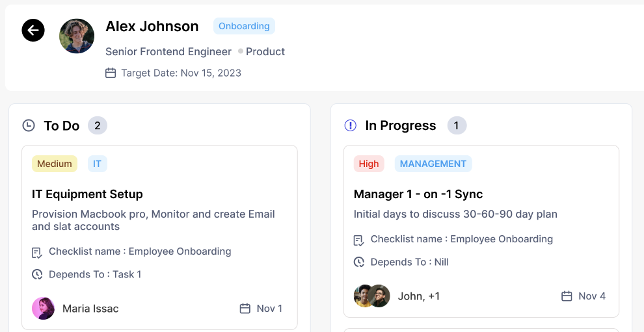Click the exclamation icon beside In Progress
This screenshot has width=644, height=332.
click(x=351, y=125)
